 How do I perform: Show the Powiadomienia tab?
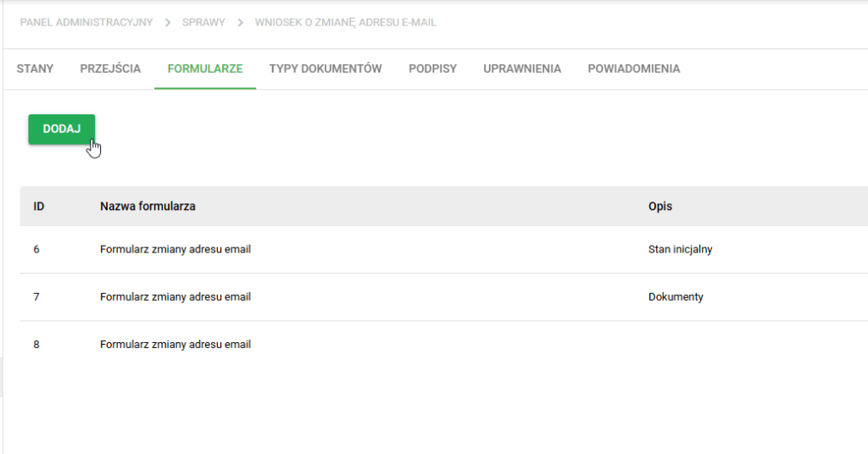tap(634, 69)
